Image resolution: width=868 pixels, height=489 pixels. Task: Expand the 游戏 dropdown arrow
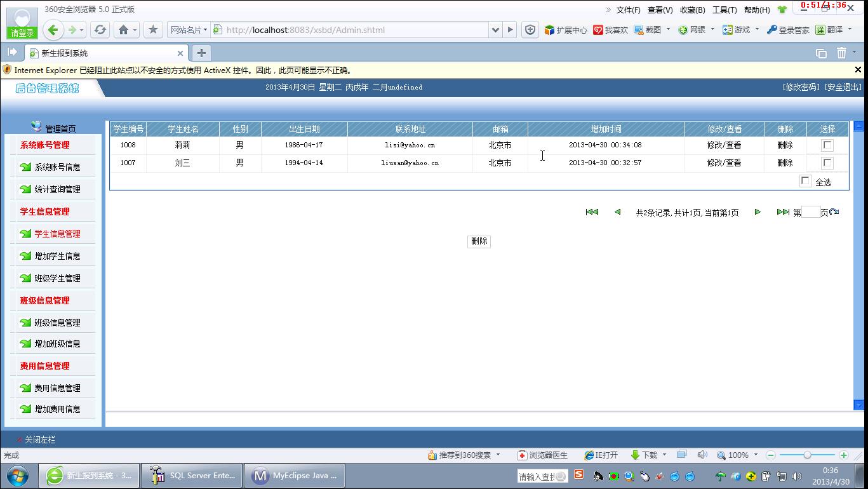[757, 29]
